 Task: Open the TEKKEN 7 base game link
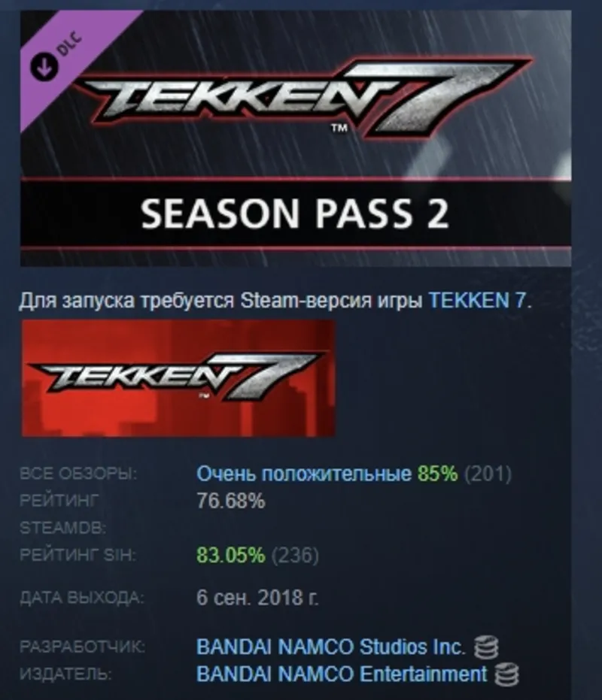point(477,301)
